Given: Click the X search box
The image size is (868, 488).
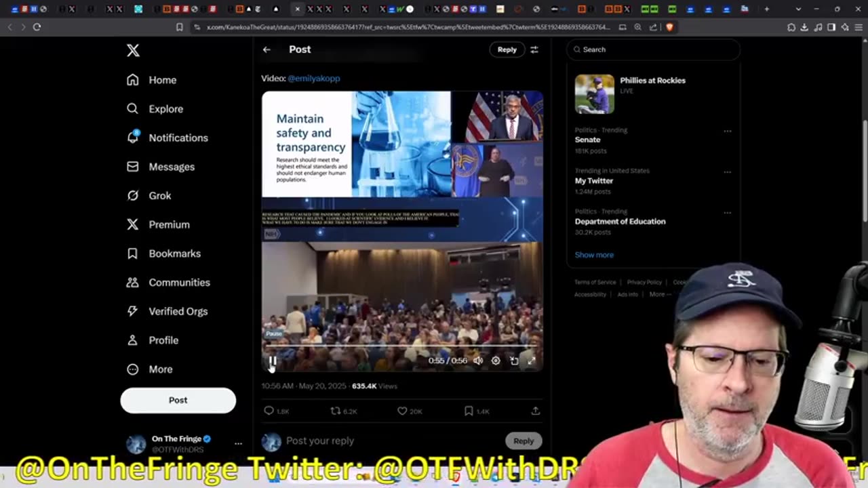Looking at the screenshot, I should [654, 49].
